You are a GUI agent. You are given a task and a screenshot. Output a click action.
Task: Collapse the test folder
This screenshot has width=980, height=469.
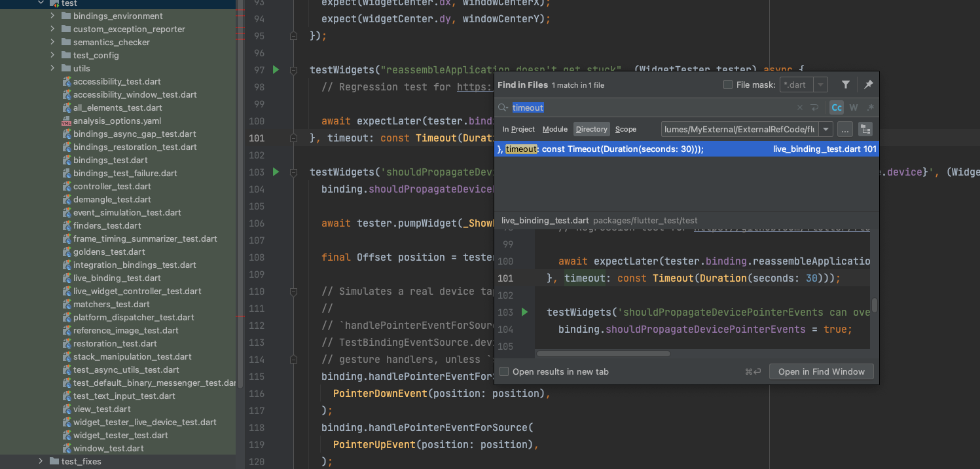point(41,3)
